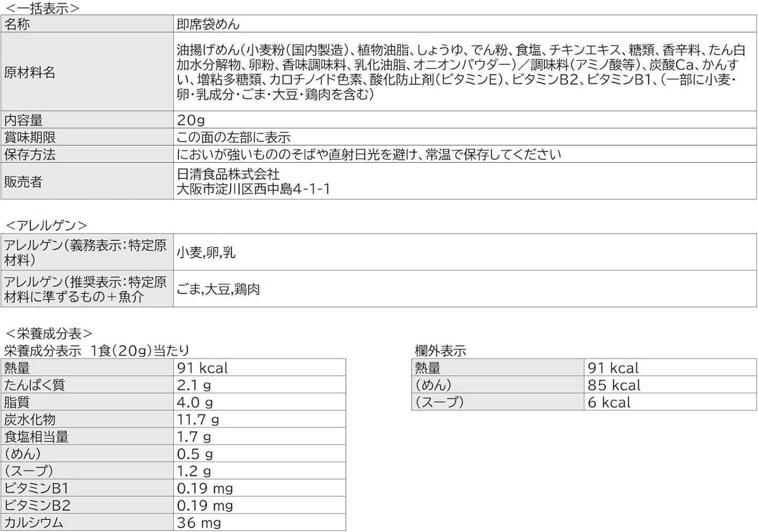
Task: Click the カルシウム value 36 mg
Action: tap(199, 523)
